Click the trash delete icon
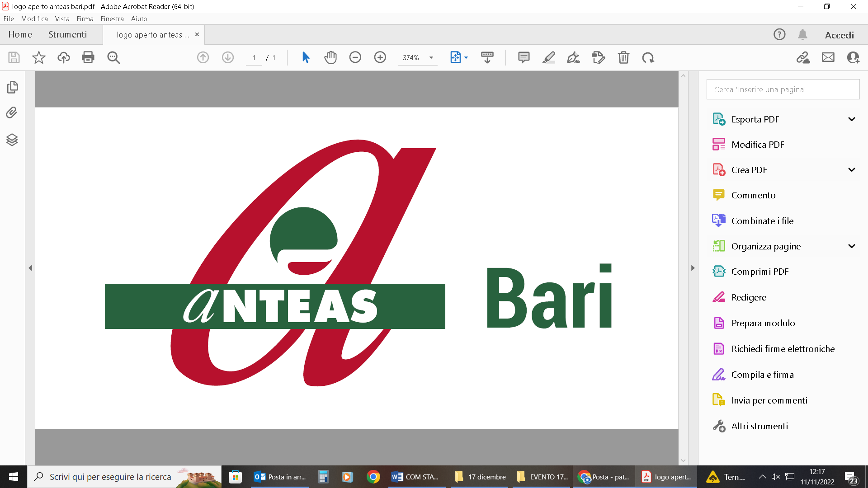This screenshot has height=488, width=868. (x=624, y=57)
